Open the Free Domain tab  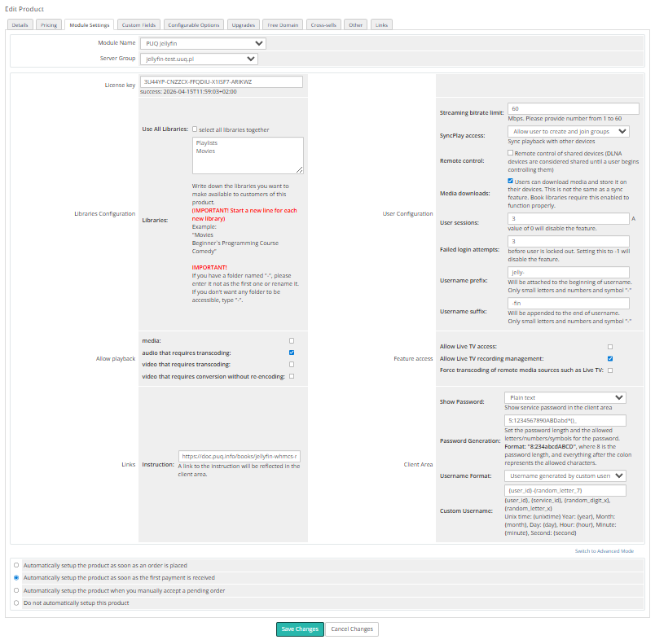pyautogui.click(x=284, y=25)
